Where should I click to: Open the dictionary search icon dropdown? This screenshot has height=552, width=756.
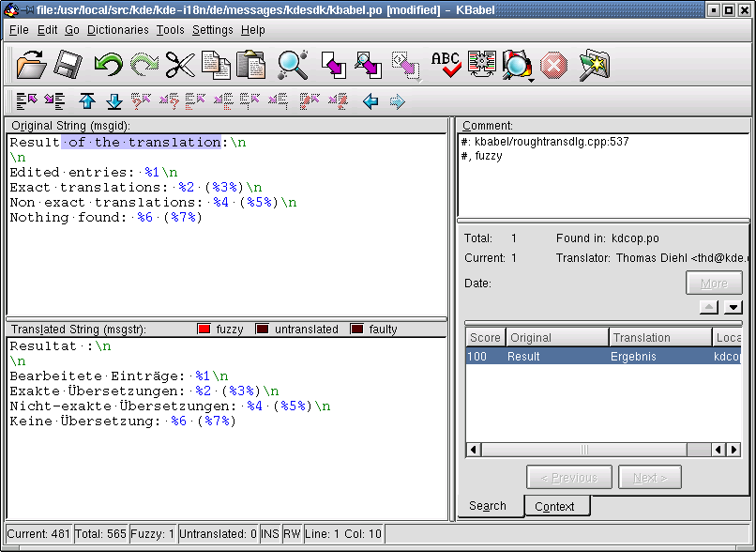pyautogui.click(x=532, y=79)
